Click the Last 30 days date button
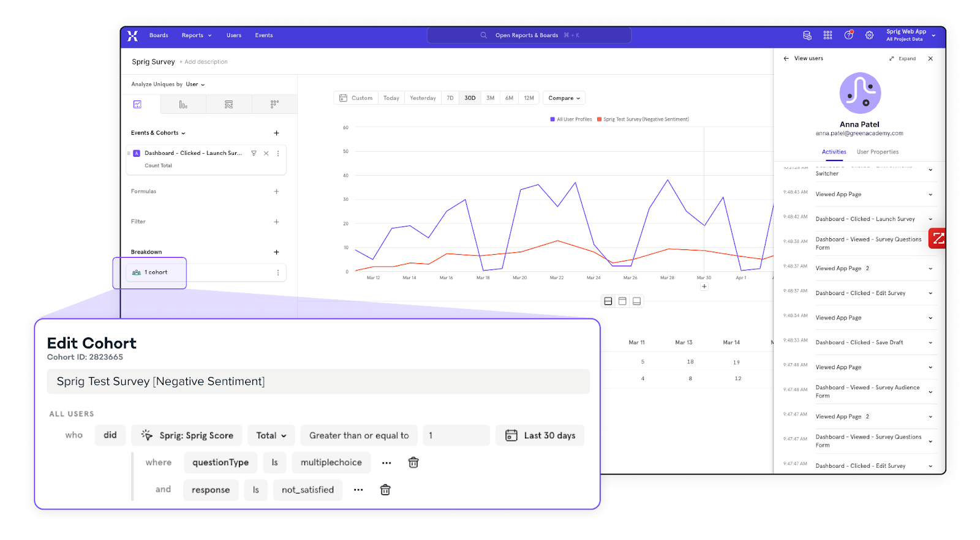 pos(540,435)
